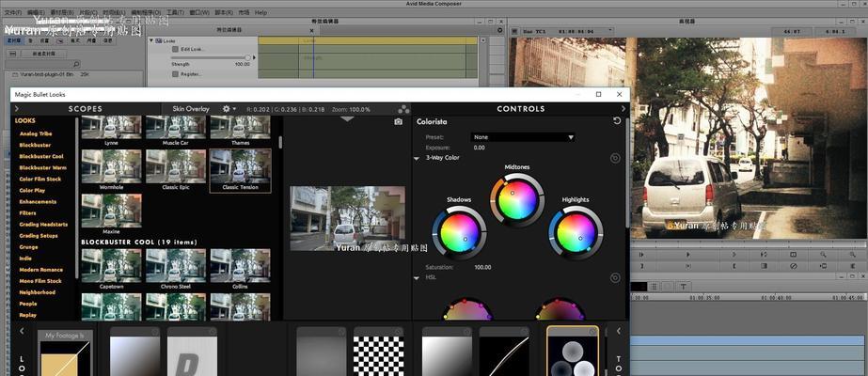This screenshot has width=868, height=376.
Task: Click the play button under the Avid monitor
Action: point(688,255)
